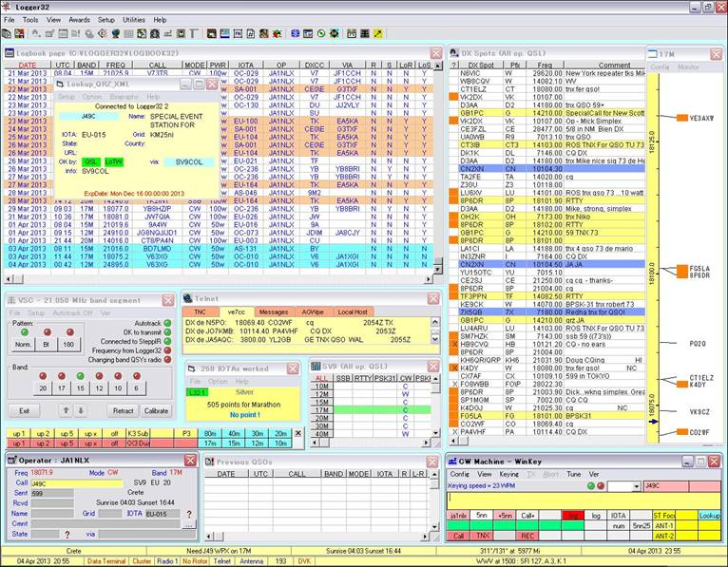Screen dimensions: 728x567
Task: Open the Awards menu
Action: click(80, 19)
